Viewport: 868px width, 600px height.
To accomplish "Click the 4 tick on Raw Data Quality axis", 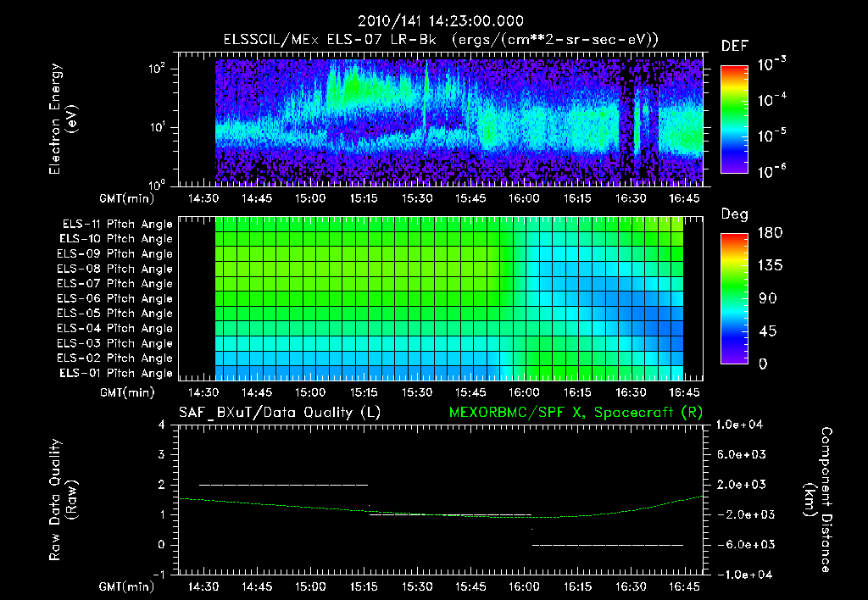I will (161, 425).
